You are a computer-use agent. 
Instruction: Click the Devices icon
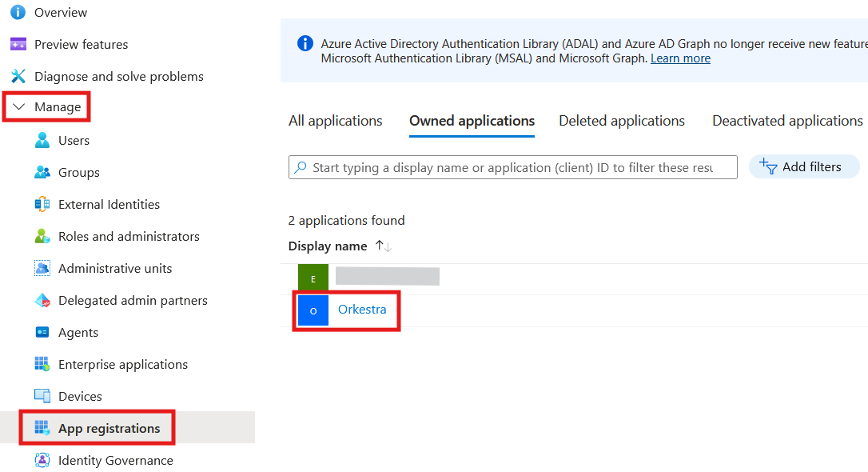[x=42, y=396]
